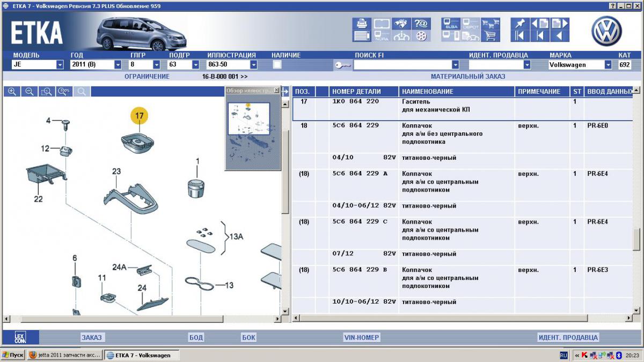Viewport: 644px width, 362px height.
Task: Click the Номер детали column header
Action: point(364,92)
